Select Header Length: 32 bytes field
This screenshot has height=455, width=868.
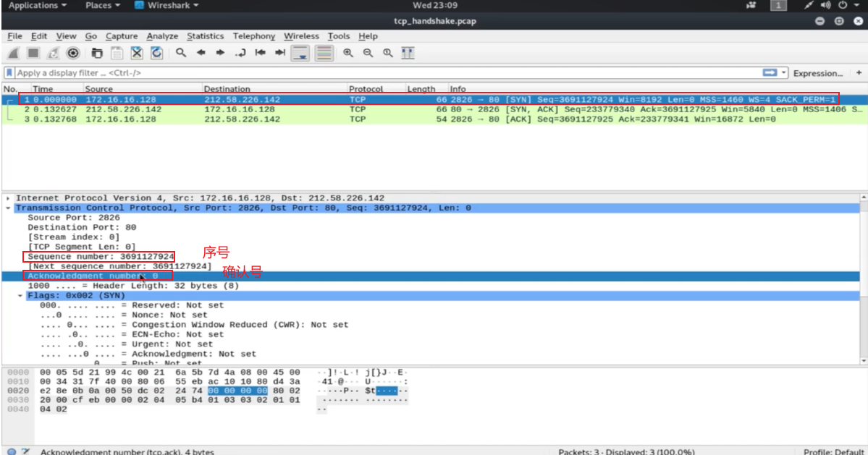pyautogui.click(x=133, y=286)
